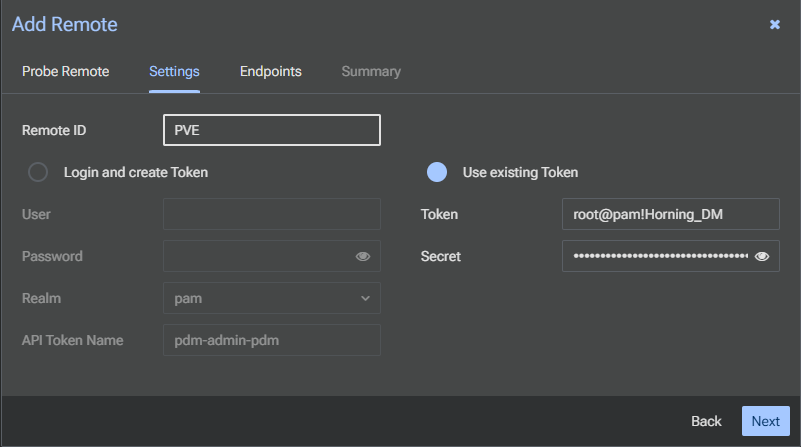Go to the Summary tab
The height and width of the screenshot is (447, 801).
371,72
